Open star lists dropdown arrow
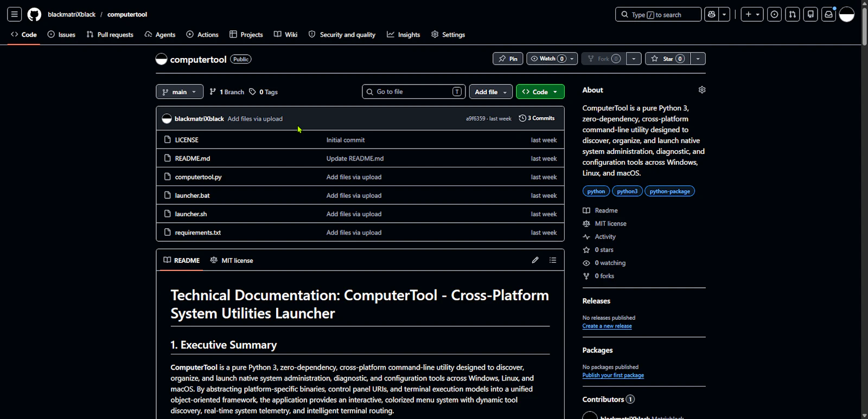Screen dimensions: 868x419 click(698, 59)
